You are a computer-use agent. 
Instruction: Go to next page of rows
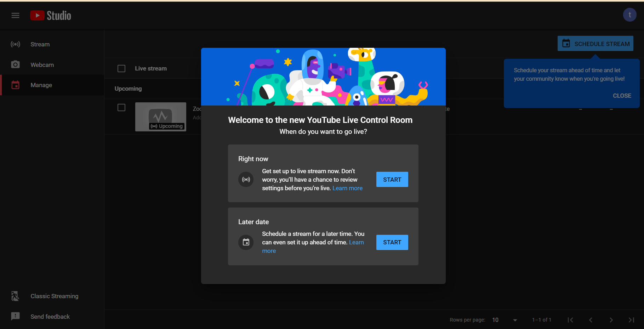611,320
